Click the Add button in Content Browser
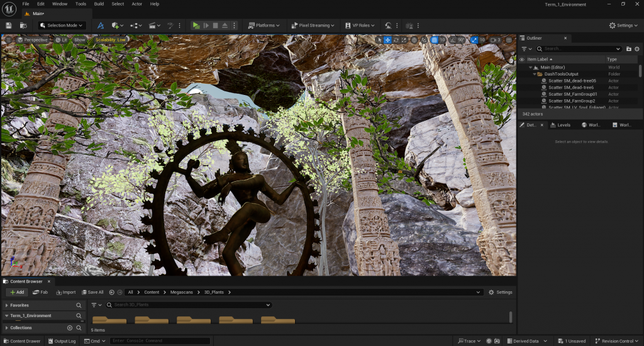The width and height of the screenshot is (644, 346). (17, 292)
